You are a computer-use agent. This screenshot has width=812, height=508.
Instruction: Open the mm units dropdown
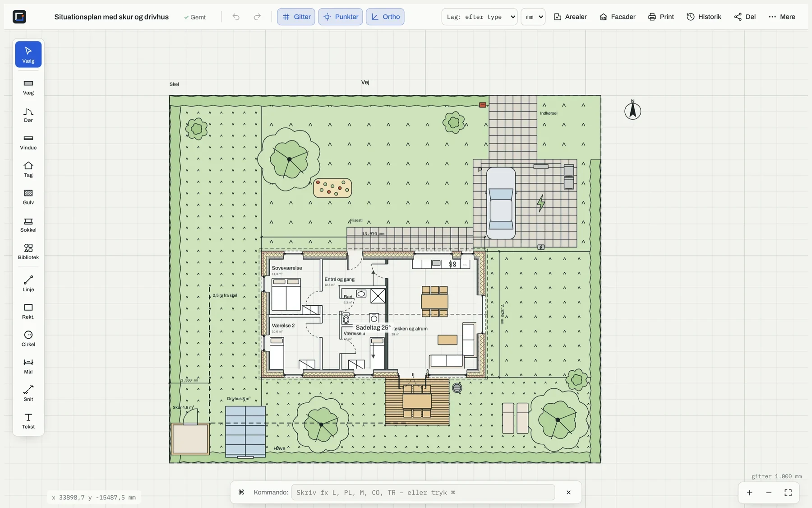pyautogui.click(x=533, y=17)
